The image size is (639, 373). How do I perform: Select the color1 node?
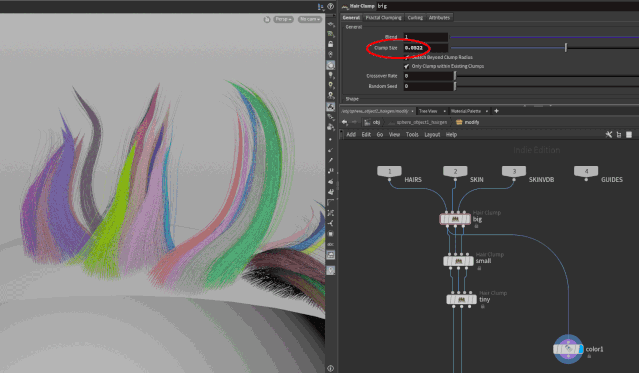tap(568, 349)
